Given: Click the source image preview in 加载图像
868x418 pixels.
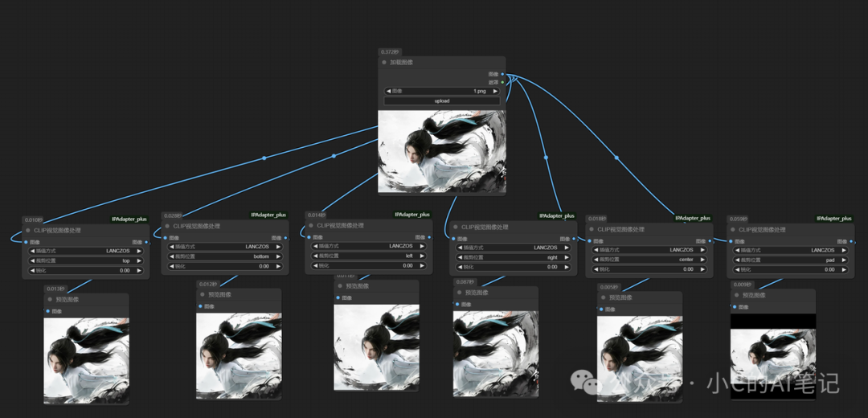Looking at the screenshot, I should [x=442, y=151].
